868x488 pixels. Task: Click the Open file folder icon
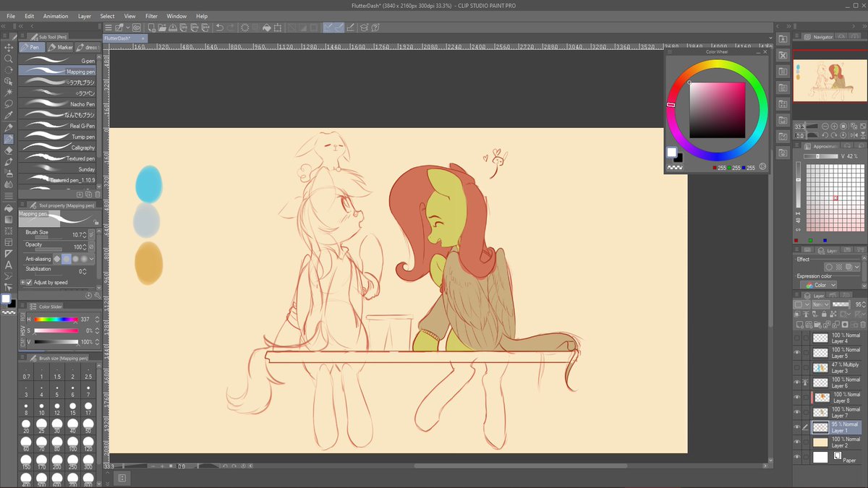pos(163,27)
